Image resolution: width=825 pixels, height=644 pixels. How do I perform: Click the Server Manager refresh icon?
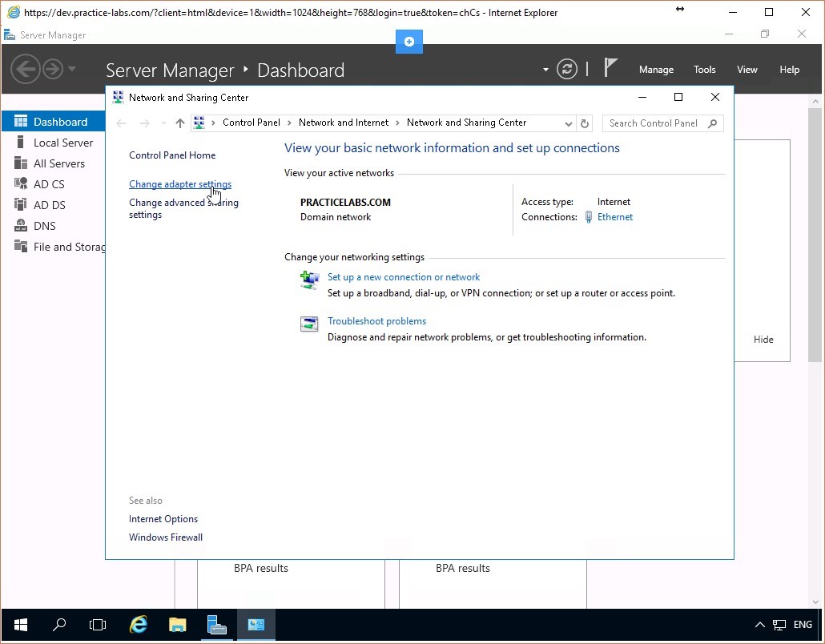point(567,70)
